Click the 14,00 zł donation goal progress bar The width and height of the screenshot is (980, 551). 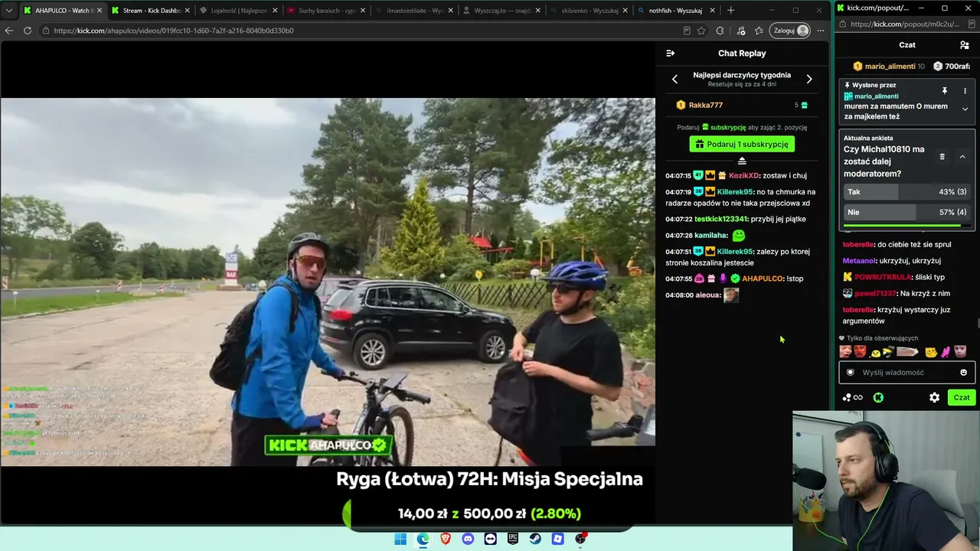coord(489,514)
